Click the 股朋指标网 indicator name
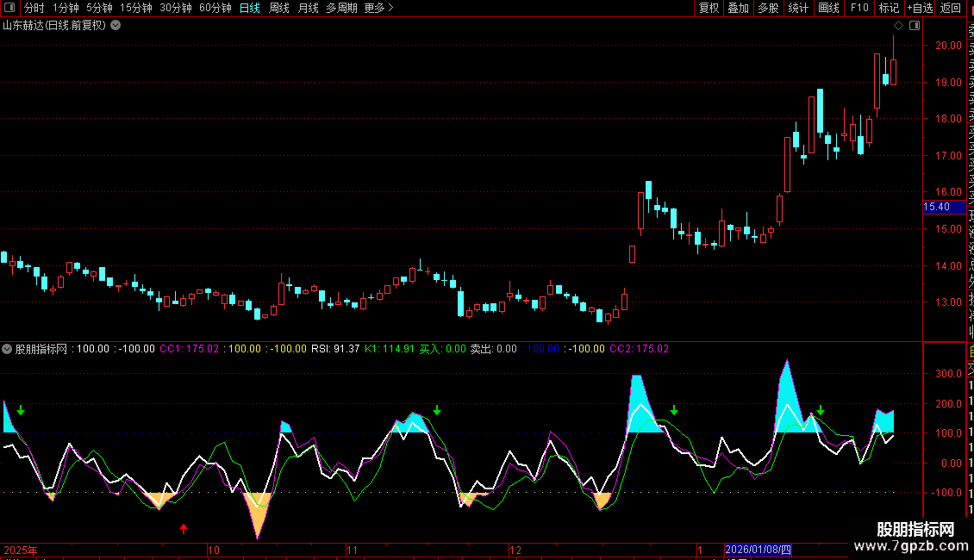The image size is (974, 560). [x=41, y=349]
